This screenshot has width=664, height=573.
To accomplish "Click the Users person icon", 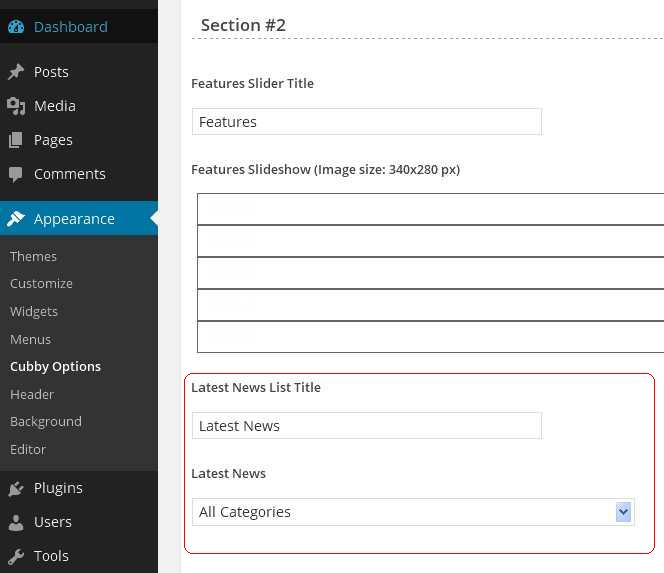I will 16,522.
